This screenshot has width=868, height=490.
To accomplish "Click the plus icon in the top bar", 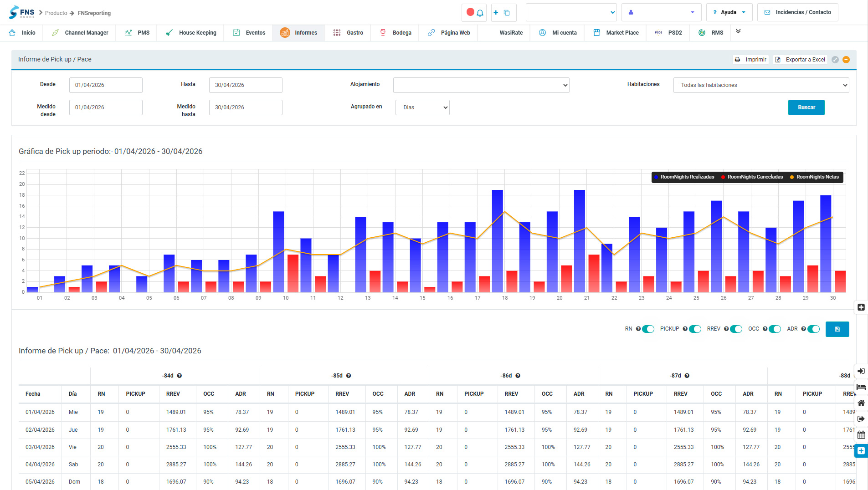I will click(496, 13).
